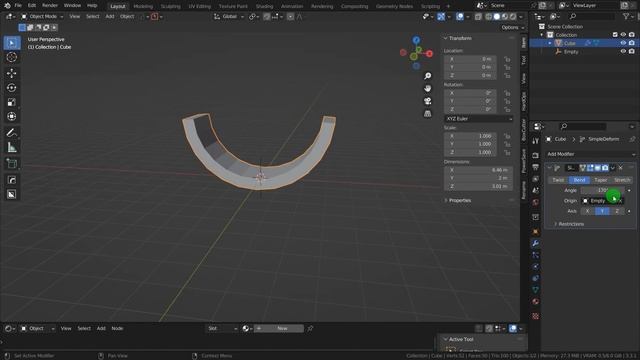
Task: Collapse the Transform panel
Action: (x=445, y=38)
